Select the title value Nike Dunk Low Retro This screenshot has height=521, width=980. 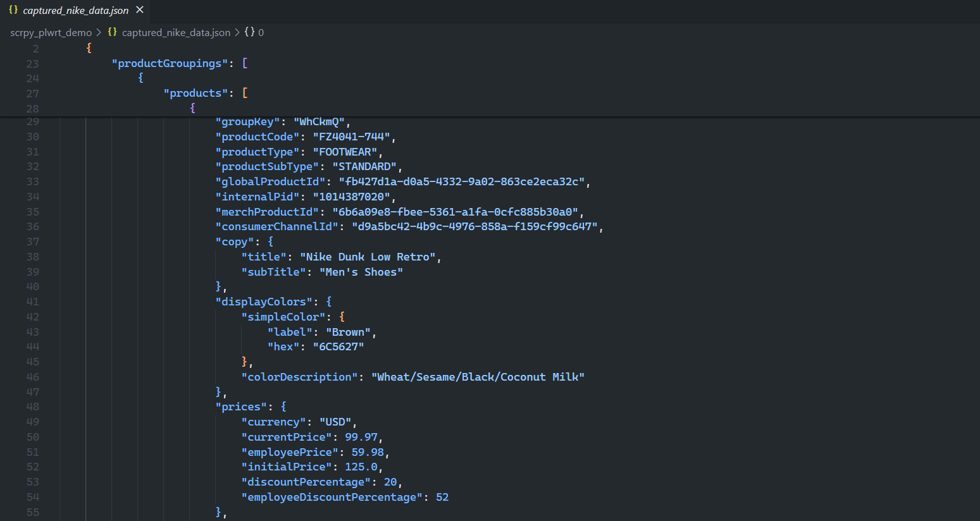369,257
